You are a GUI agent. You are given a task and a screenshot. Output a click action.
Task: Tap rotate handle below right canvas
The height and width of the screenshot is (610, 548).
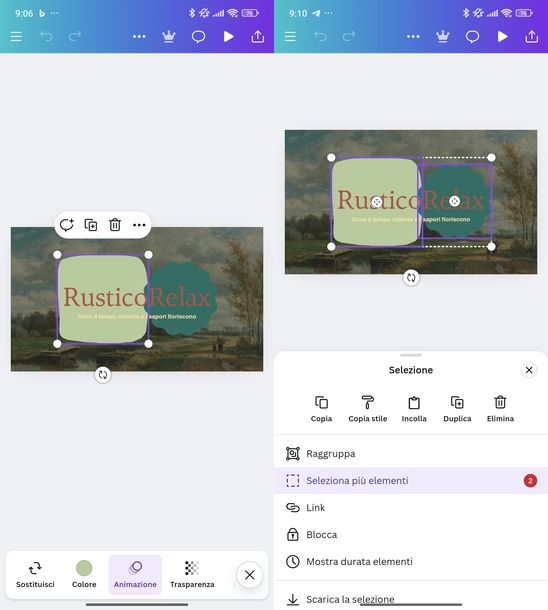coord(411,278)
